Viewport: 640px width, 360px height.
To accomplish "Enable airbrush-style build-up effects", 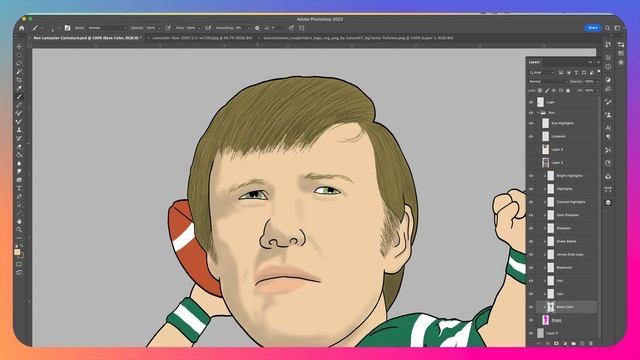I will point(208,28).
